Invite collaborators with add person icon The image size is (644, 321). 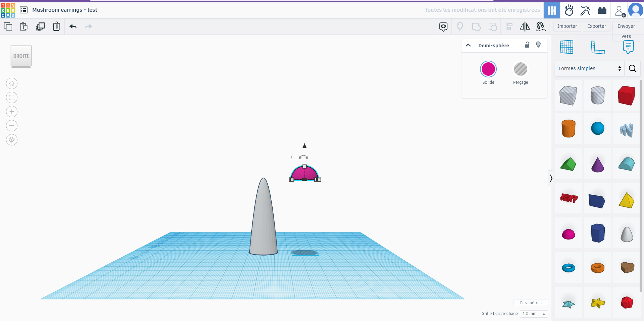(x=620, y=11)
